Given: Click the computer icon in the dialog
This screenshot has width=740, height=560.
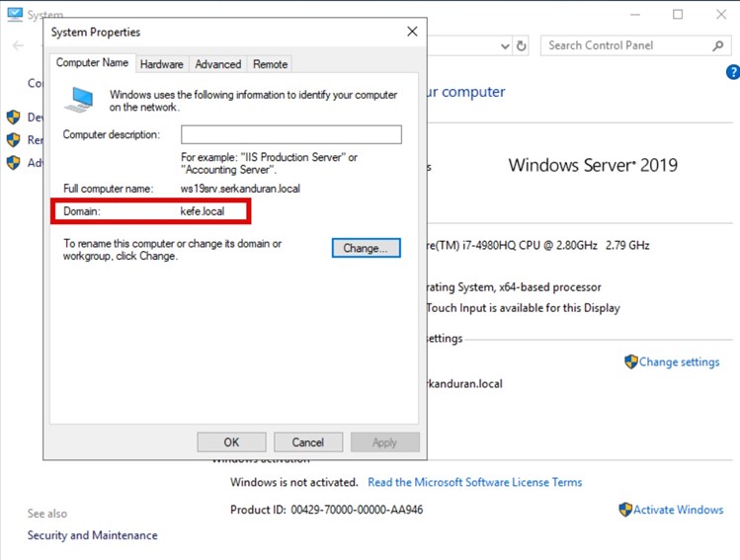Looking at the screenshot, I should [x=79, y=100].
